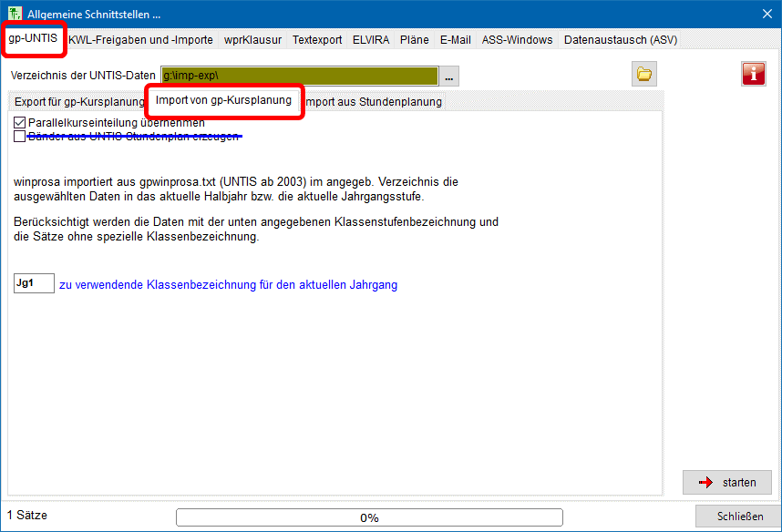
Task: Switch to the Pläne tab
Action: [x=414, y=40]
